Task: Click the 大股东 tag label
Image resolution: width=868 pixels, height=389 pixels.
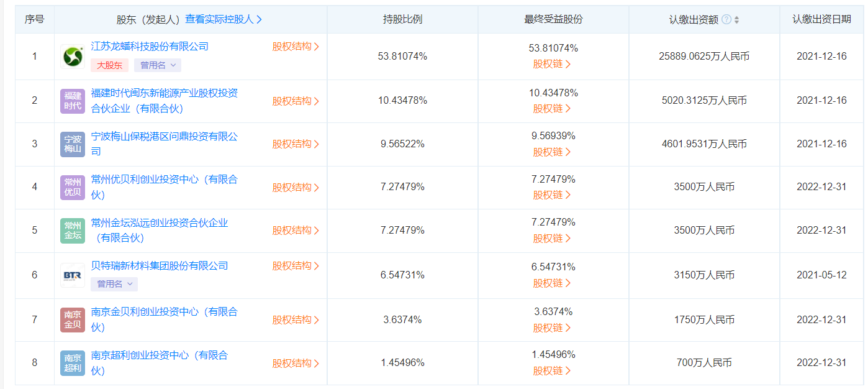Action: (110, 65)
